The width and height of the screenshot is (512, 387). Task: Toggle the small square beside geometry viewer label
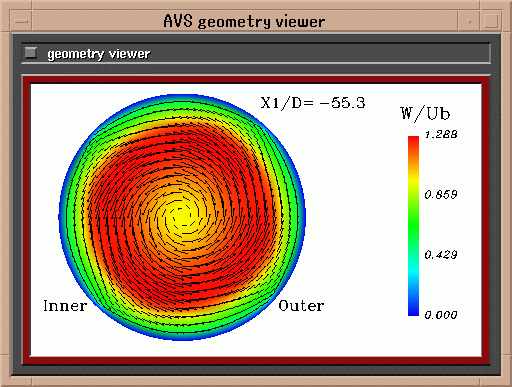click(x=31, y=53)
